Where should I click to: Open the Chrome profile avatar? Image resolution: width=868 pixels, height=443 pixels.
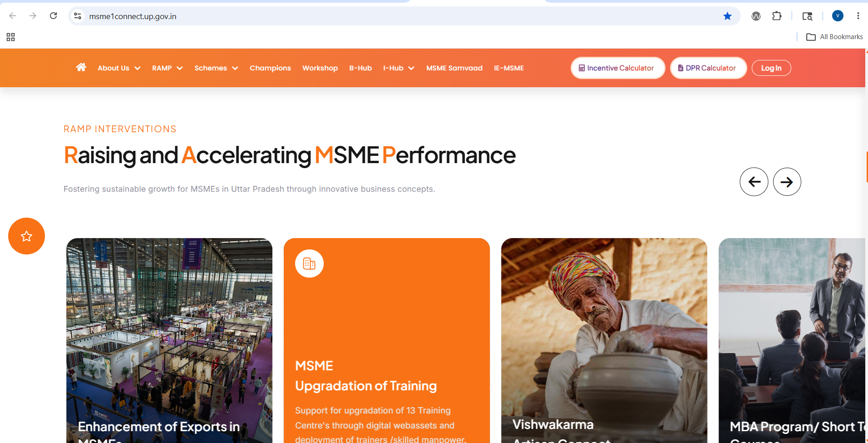pos(838,16)
